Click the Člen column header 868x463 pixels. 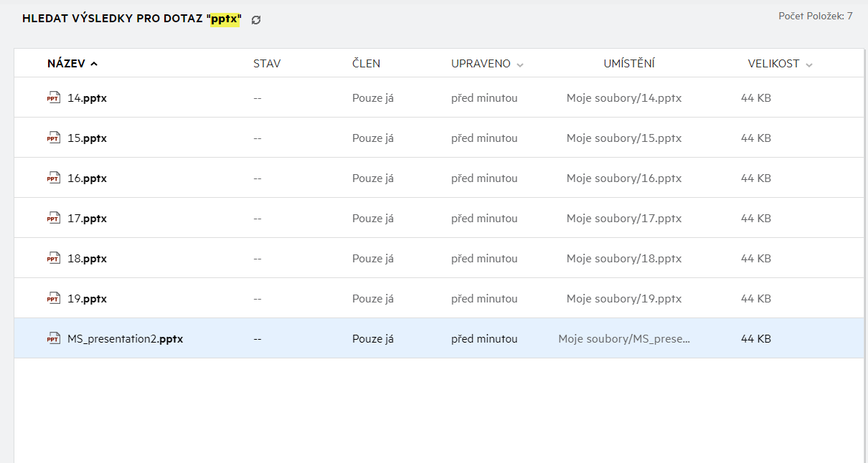pyautogui.click(x=366, y=64)
